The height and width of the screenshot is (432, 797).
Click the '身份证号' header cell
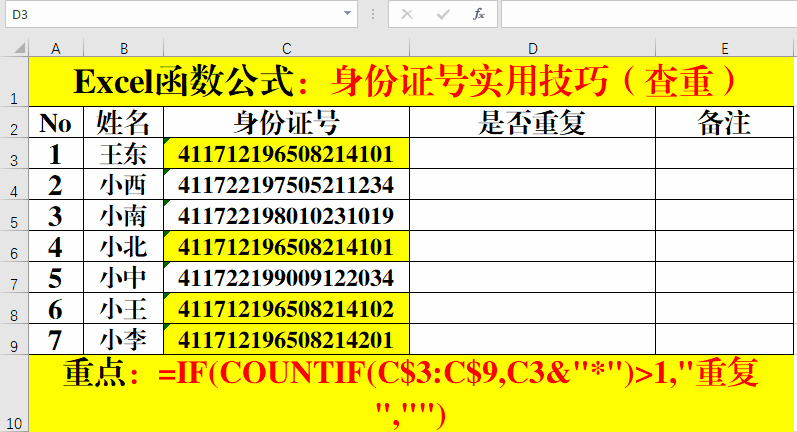tap(287, 122)
